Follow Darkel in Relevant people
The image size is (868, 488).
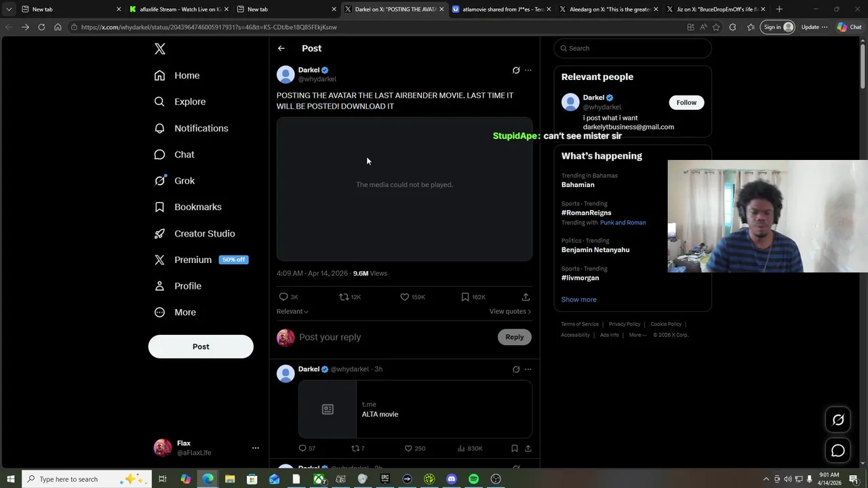click(686, 102)
